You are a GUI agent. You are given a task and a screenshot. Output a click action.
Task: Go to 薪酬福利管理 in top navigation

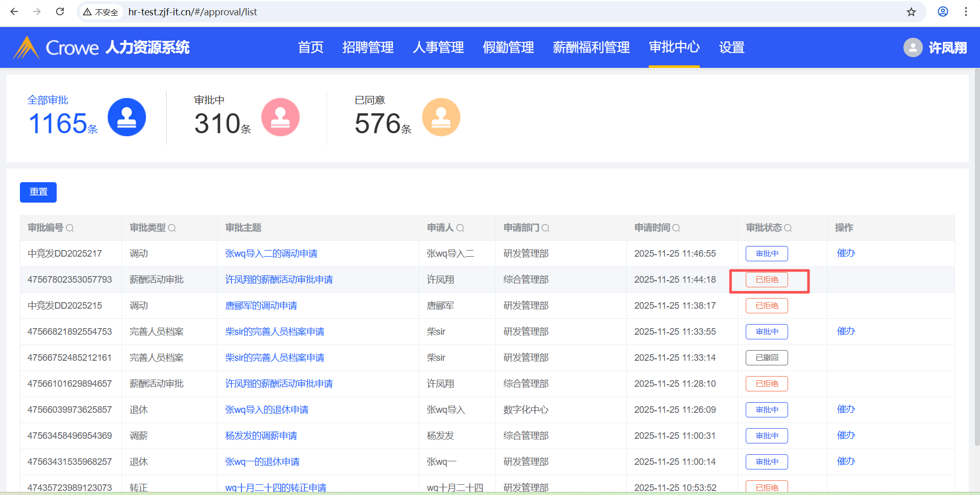pos(591,47)
